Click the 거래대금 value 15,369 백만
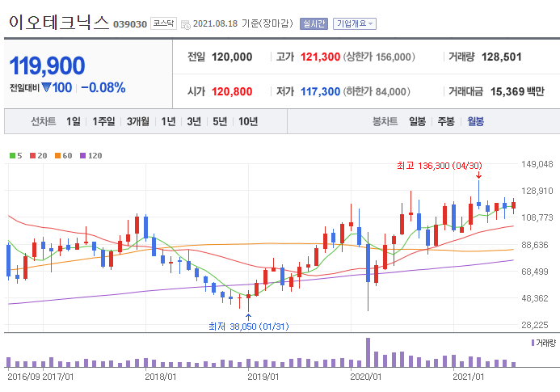The height and width of the screenshot is (392, 560). point(517,92)
